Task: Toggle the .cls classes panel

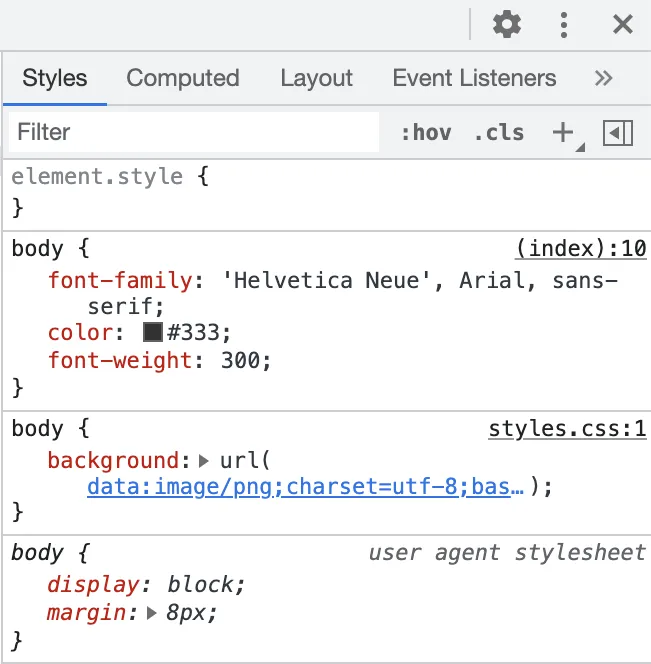Action: pyautogui.click(x=499, y=133)
